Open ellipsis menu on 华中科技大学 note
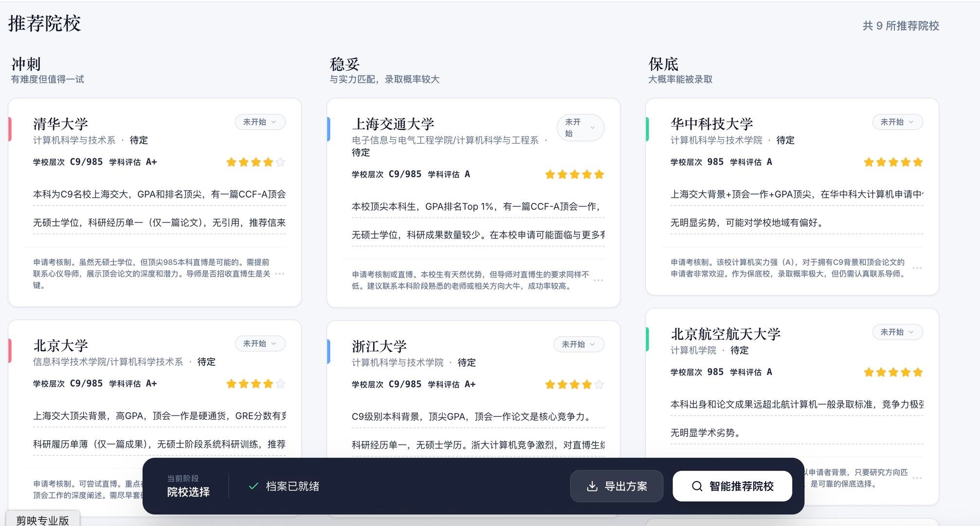Viewport: 980px width, 526px height. 917,268
